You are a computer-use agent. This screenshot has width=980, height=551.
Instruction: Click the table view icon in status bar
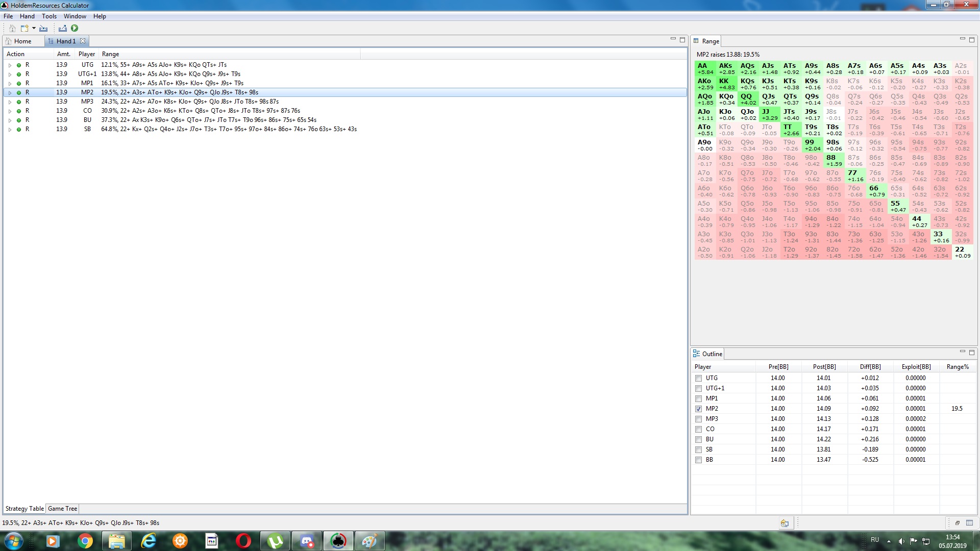[x=969, y=523]
